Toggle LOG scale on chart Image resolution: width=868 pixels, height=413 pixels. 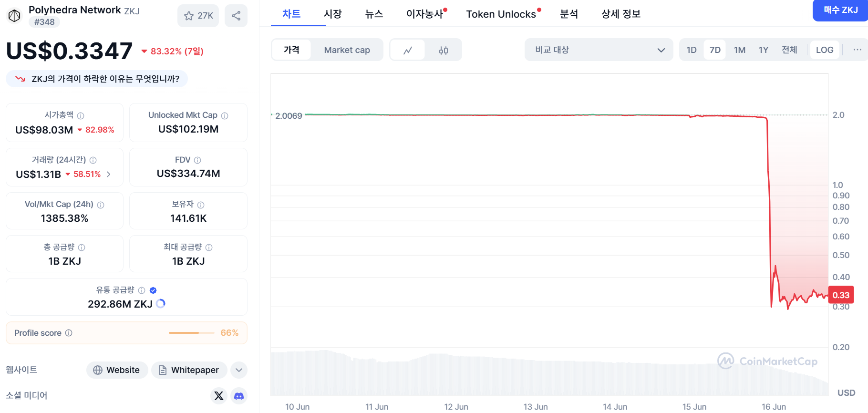click(x=824, y=50)
